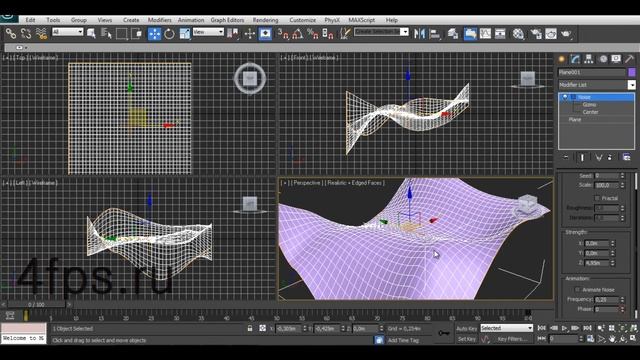Viewport: 640px width, 360px height.
Task: Click the Mirror tool icon
Action: click(419, 33)
